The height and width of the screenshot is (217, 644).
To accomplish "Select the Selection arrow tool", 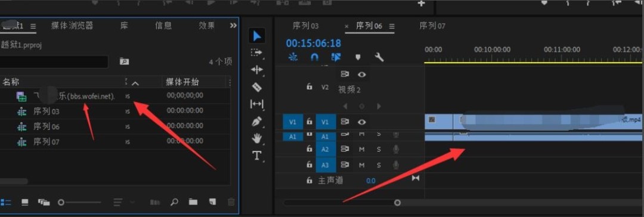I will pyautogui.click(x=256, y=36).
